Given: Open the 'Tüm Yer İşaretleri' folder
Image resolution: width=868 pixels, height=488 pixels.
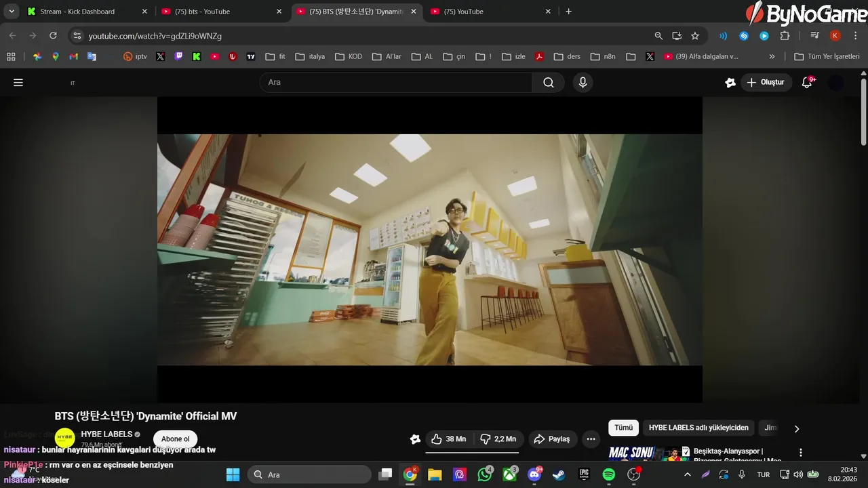Looking at the screenshot, I should 827,57.
